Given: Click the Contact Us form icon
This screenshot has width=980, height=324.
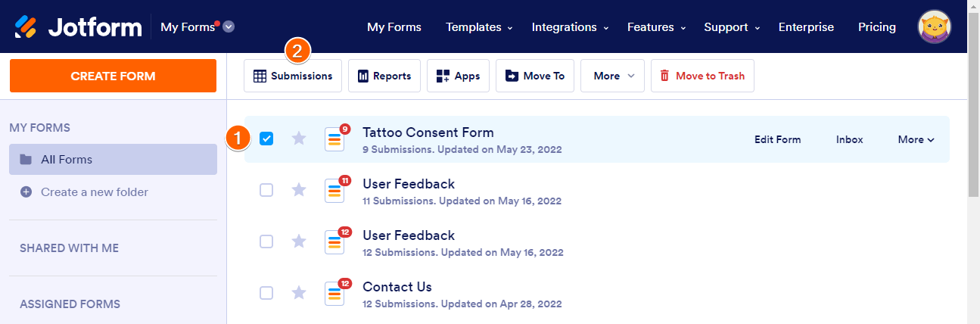Looking at the screenshot, I should [x=334, y=293].
